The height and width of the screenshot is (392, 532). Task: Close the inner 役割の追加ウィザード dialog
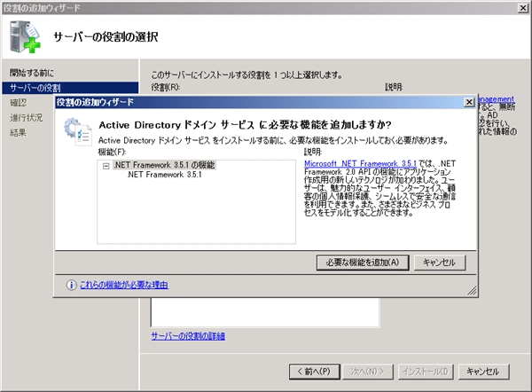tap(469, 102)
